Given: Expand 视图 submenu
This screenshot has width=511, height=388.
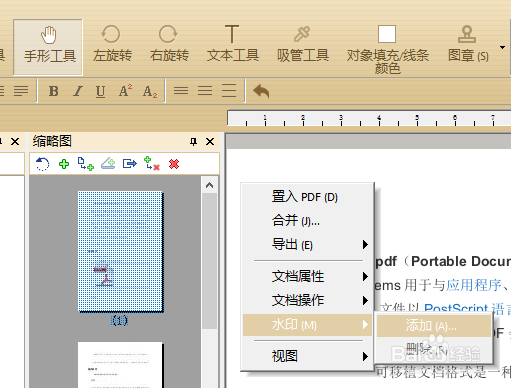Looking at the screenshot, I should click(307, 356).
